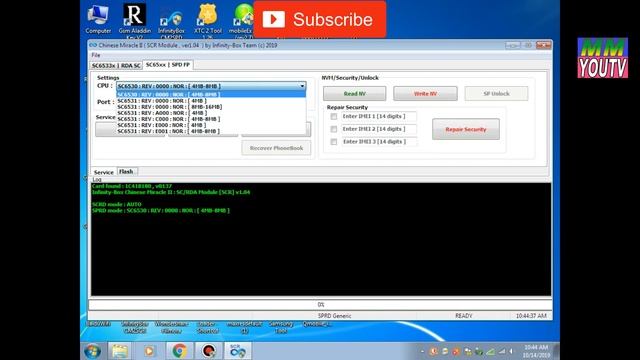Tick the Enter IMEI 3 checkbox
640x360 pixels.
click(334, 142)
